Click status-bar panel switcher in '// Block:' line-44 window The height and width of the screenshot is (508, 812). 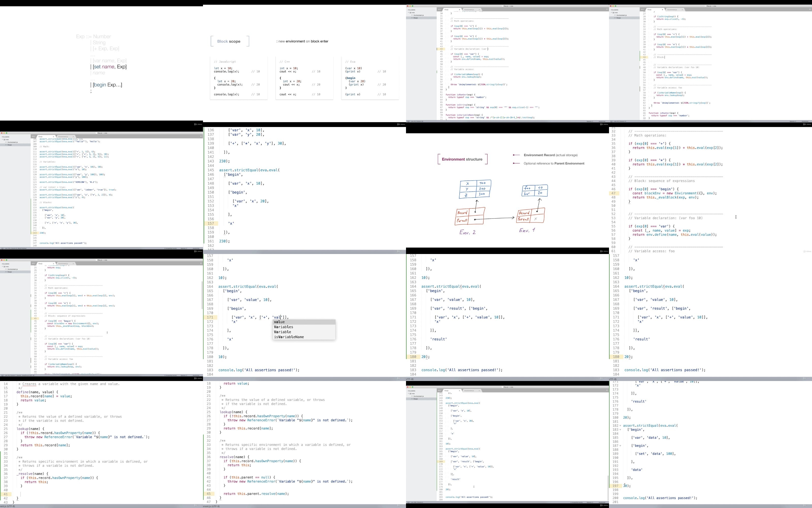611,121
